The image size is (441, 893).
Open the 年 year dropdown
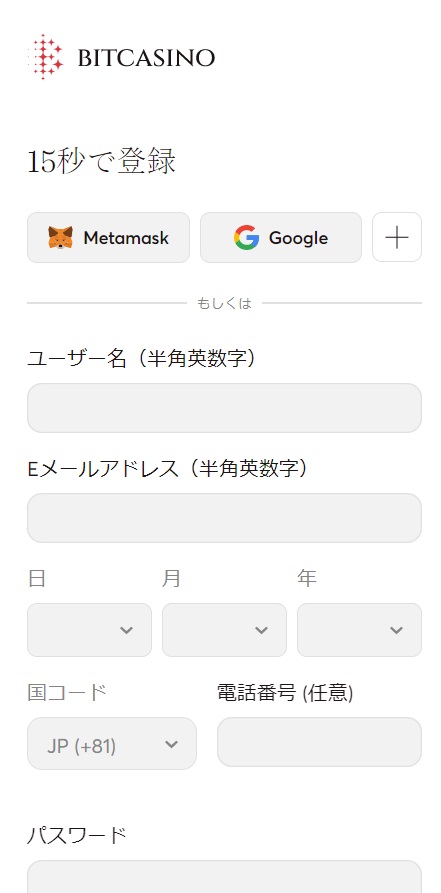pyautogui.click(x=360, y=630)
